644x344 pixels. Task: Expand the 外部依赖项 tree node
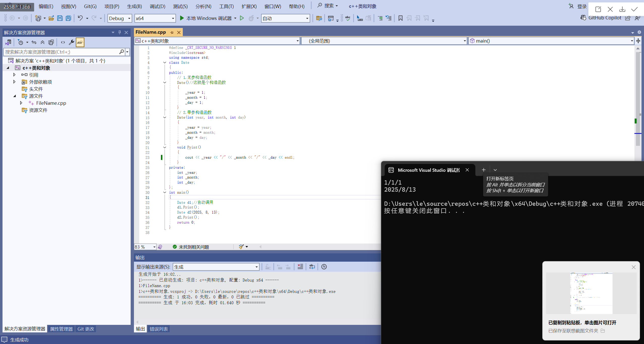pos(14,82)
